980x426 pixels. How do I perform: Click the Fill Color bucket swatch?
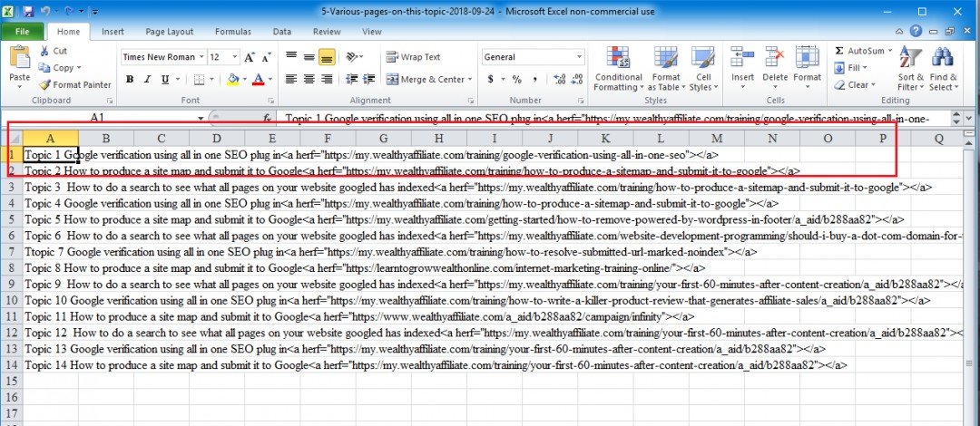pos(233,80)
